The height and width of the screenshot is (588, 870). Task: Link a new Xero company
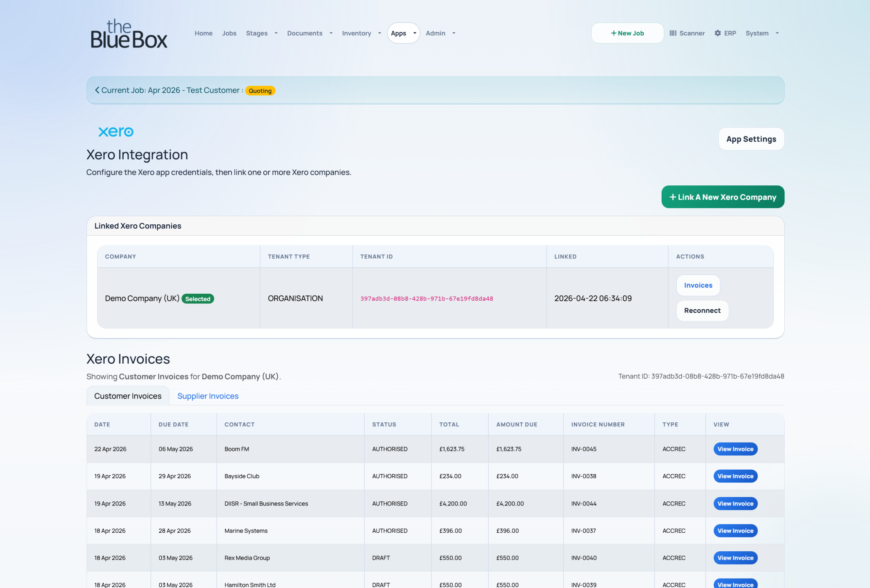pyautogui.click(x=723, y=197)
